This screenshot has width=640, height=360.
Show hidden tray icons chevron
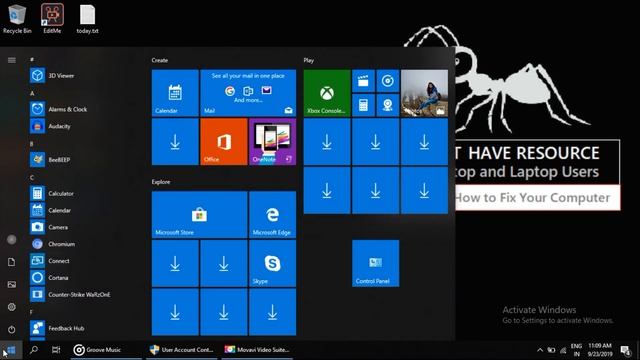click(540, 350)
